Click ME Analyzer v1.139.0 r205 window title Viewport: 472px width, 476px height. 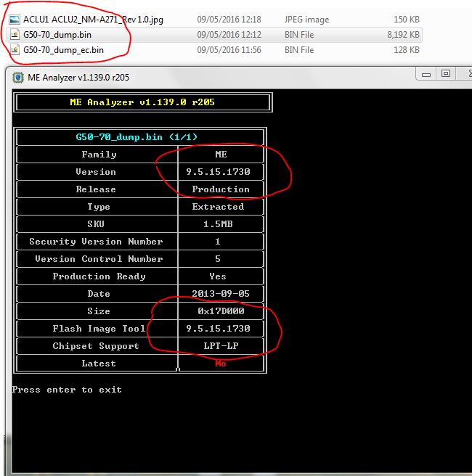tap(78, 78)
